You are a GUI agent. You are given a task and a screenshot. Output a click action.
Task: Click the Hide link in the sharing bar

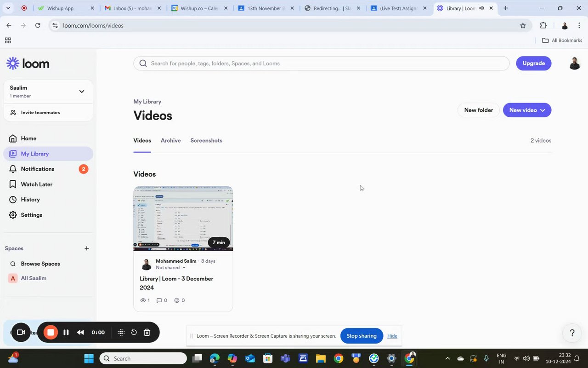(x=392, y=336)
